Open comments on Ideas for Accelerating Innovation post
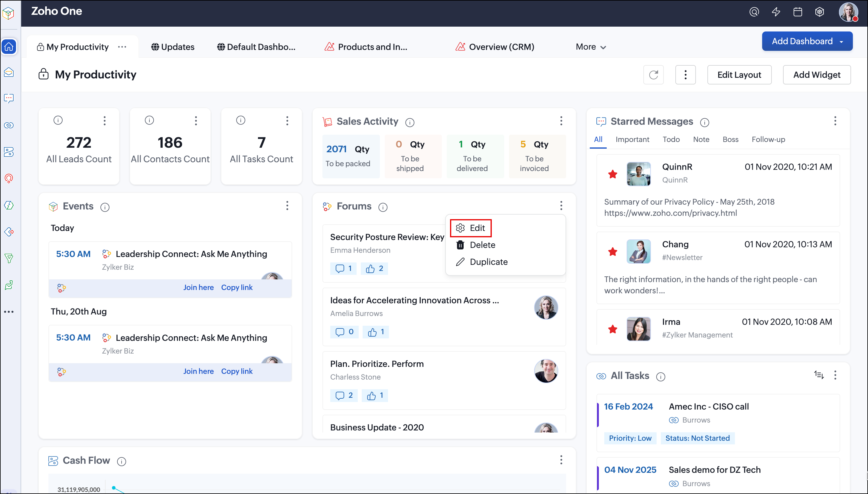 [x=344, y=332]
